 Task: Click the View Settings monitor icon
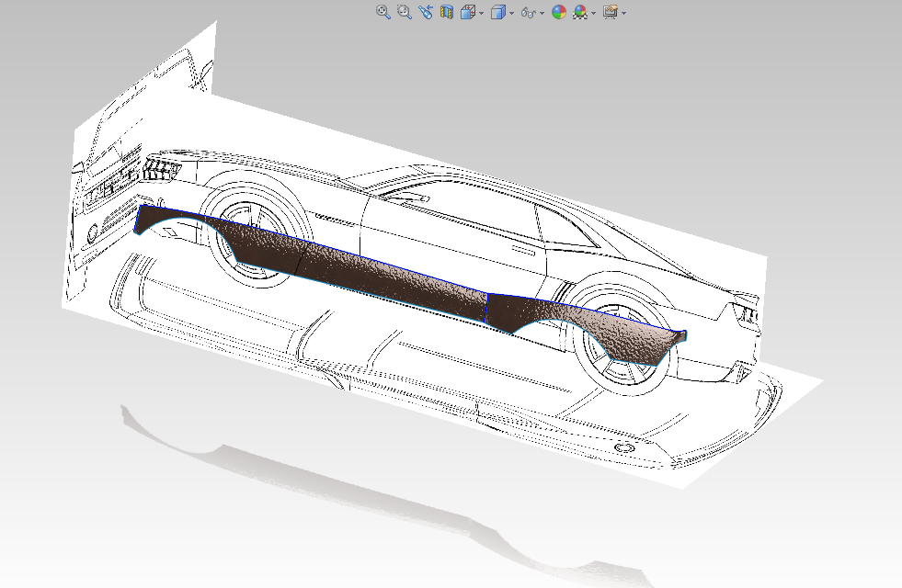click(x=610, y=13)
